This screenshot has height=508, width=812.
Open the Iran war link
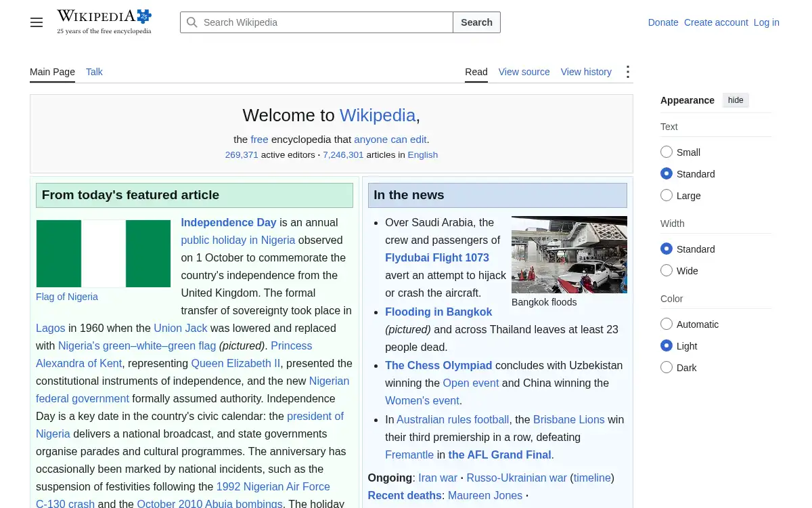tap(438, 478)
